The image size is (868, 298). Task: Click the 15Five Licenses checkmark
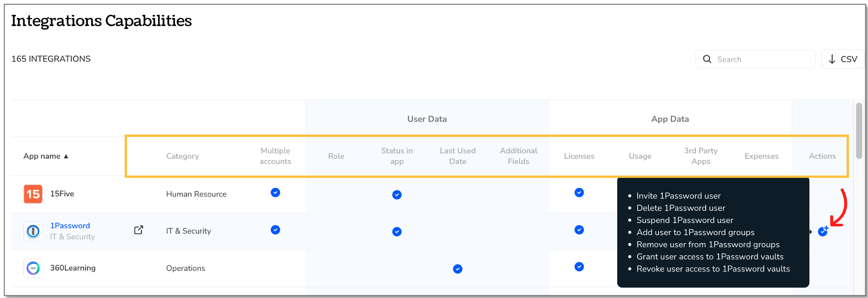579,193
